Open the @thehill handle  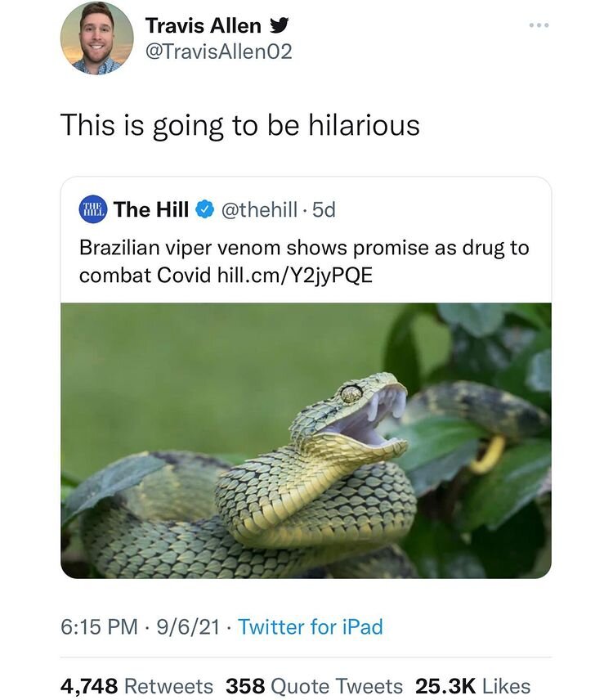(259, 209)
